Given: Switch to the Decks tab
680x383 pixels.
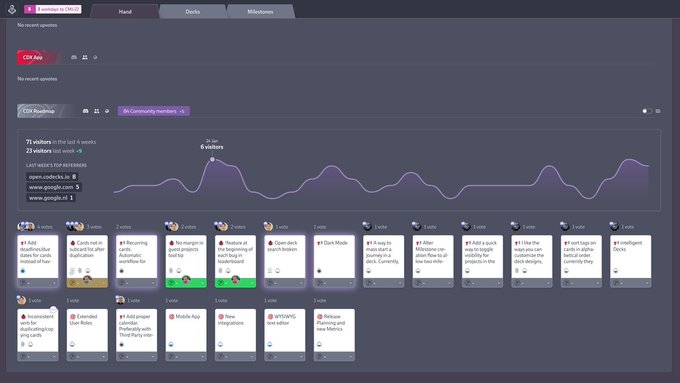Looking at the screenshot, I should pyautogui.click(x=193, y=12).
